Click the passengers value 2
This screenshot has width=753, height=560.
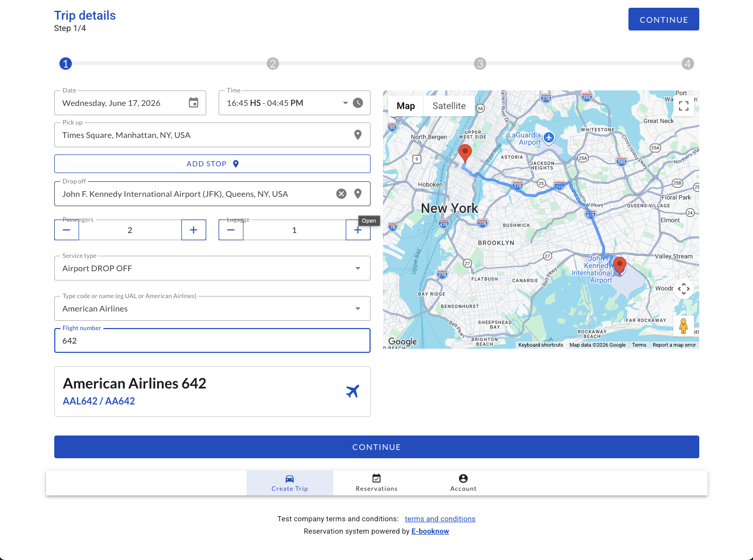coord(130,230)
